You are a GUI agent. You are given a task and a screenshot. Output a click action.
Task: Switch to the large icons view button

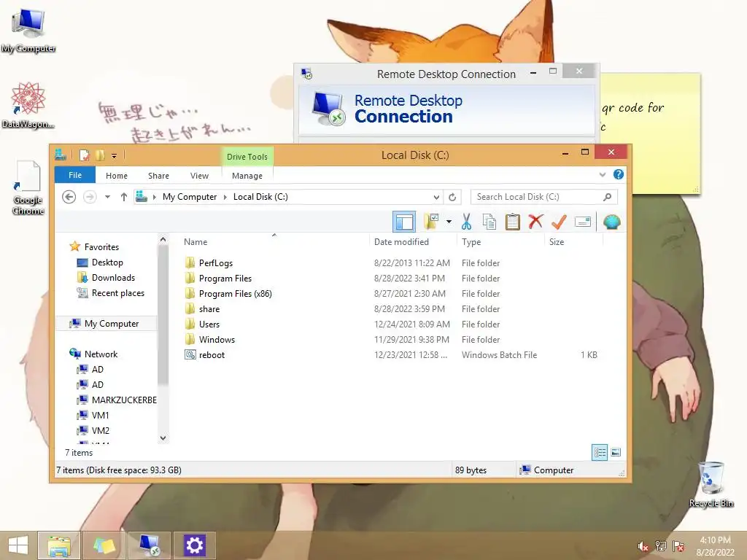pos(616,452)
